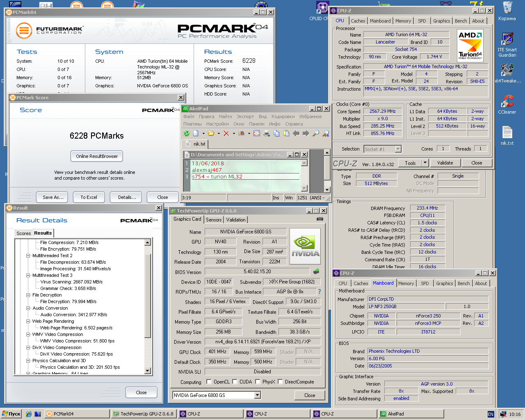This screenshot has width=525, height=420.
Task: Collapse the DivX Video Compression tree node
Action: pyautogui.click(x=28, y=347)
